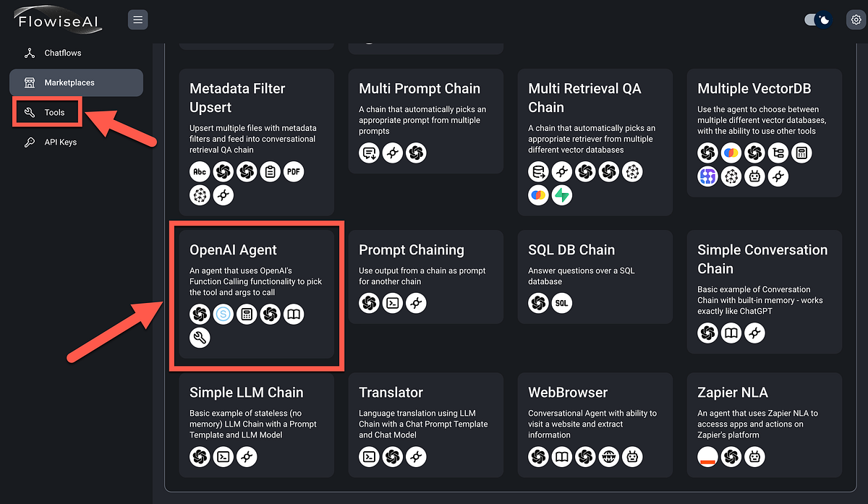This screenshot has height=504, width=868.
Task: Open Chatflows from the sidebar
Action: click(62, 52)
